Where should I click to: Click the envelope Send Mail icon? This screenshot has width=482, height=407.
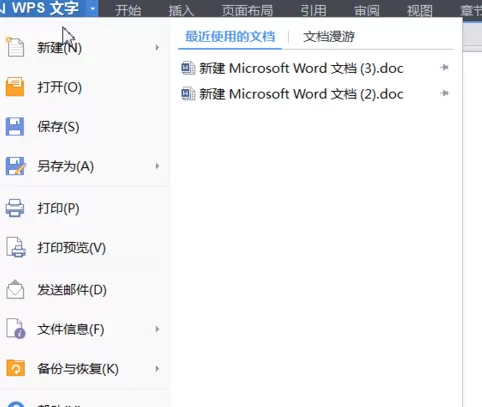point(15,289)
